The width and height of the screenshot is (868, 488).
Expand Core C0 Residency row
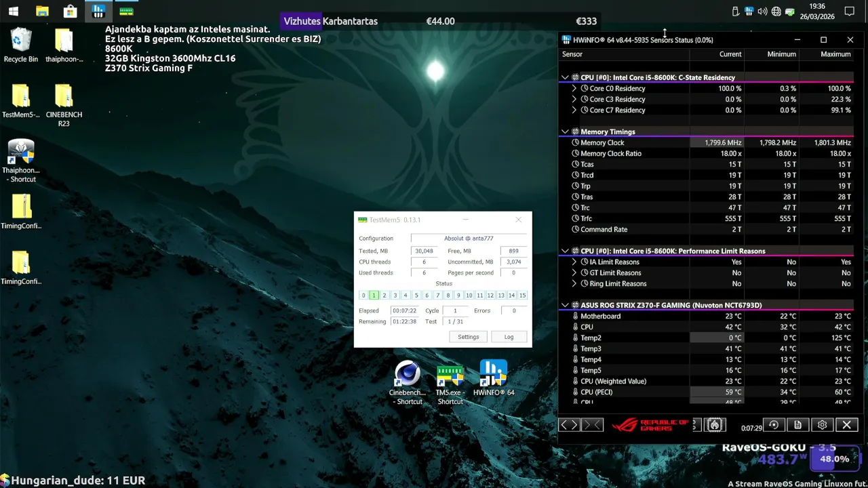pyautogui.click(x=574, y=88)
